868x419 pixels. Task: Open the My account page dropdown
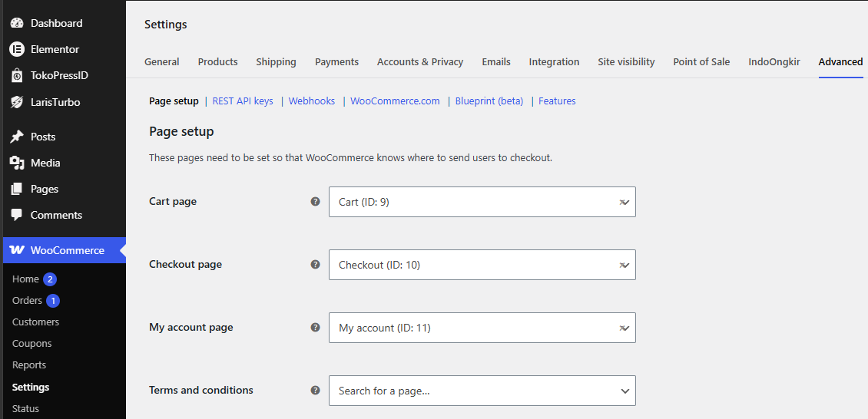[482, 328]
